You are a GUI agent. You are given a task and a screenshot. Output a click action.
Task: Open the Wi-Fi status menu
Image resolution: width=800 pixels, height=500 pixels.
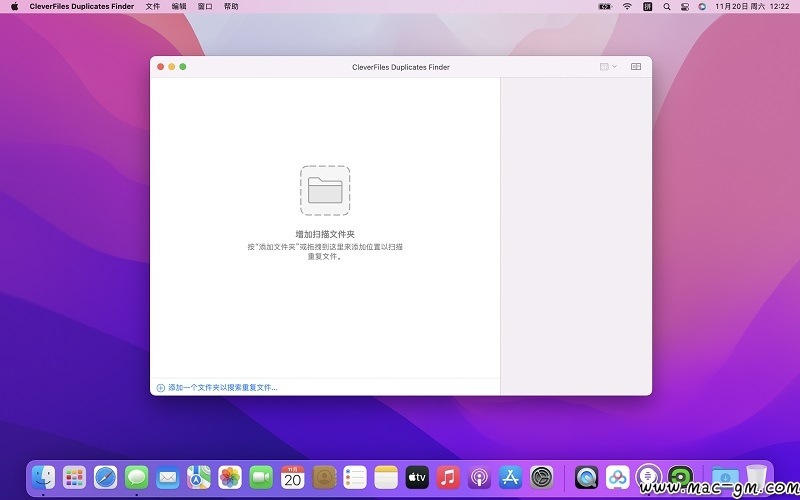point(627,7)
